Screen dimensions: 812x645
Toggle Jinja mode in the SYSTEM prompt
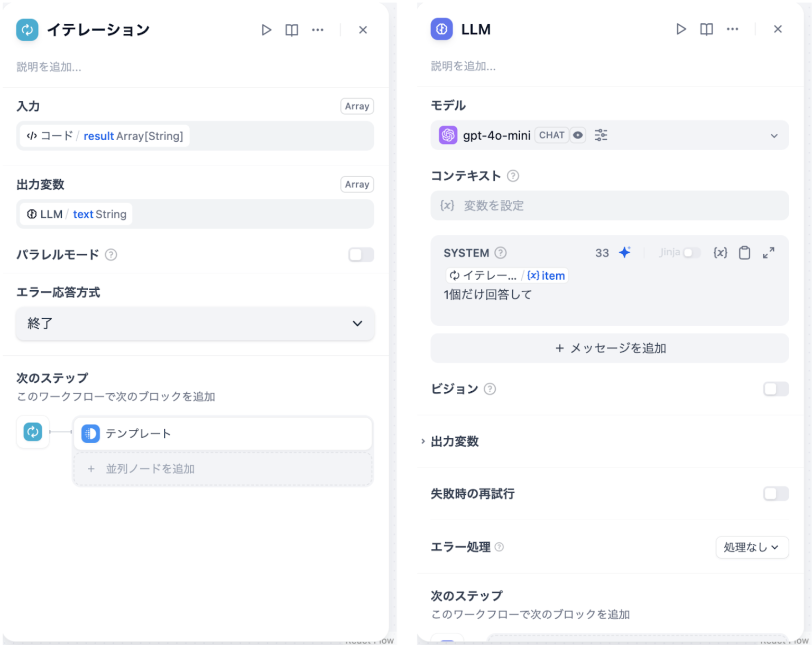point(691,253)
